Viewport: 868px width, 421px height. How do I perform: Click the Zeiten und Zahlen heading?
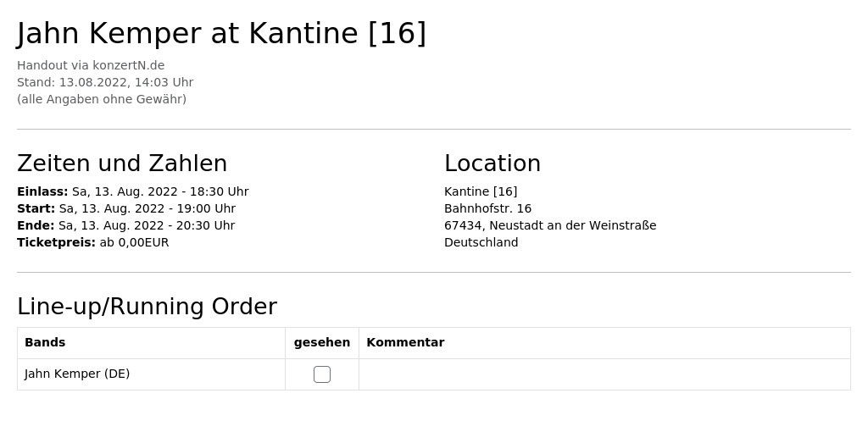click(122, 163)
